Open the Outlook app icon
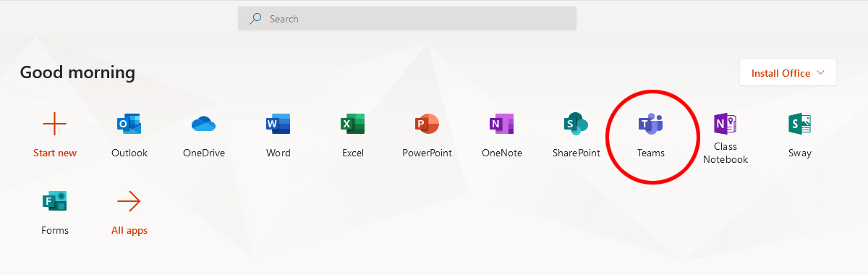The height and width of the screenshot is (275, 868). pos(129,124)
